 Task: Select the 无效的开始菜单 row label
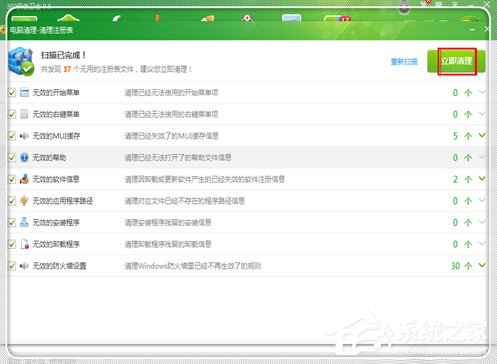tap(56, 92)
